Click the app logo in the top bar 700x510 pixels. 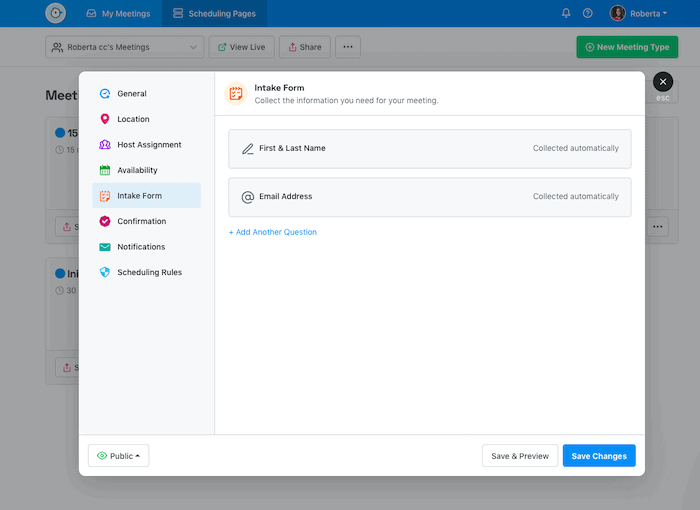point(55,13)
